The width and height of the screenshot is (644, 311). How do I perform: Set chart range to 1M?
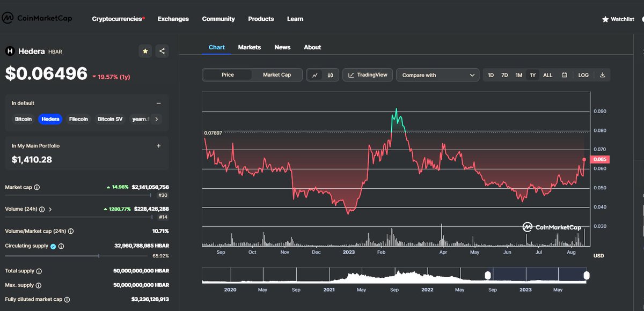518,75
